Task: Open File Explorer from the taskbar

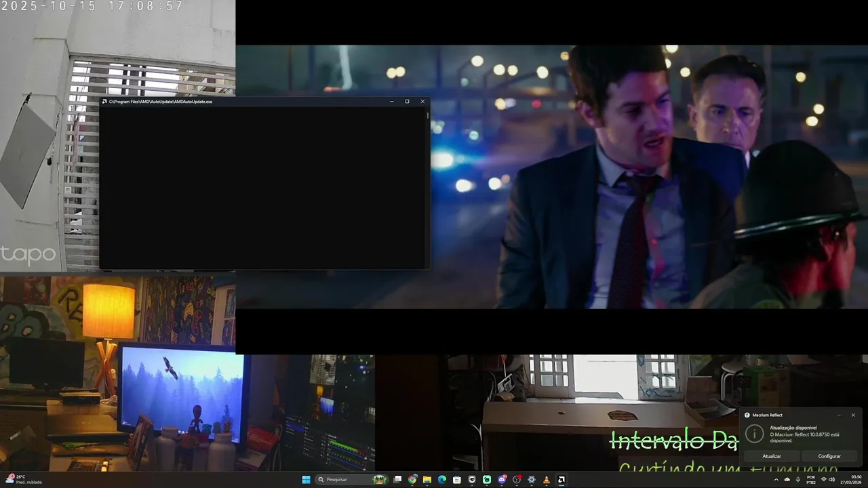Action: [x=427, y=480]
